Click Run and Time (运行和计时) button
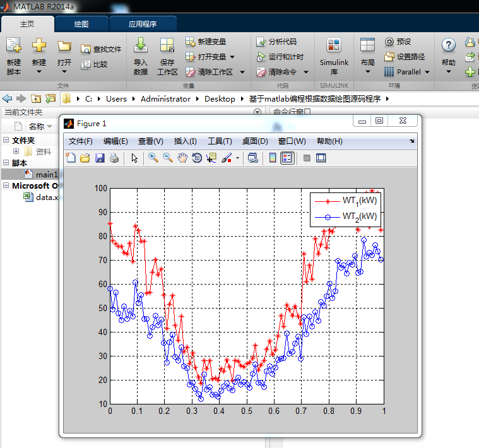Screen dimensions: 479x448 [x=280, y=57]
